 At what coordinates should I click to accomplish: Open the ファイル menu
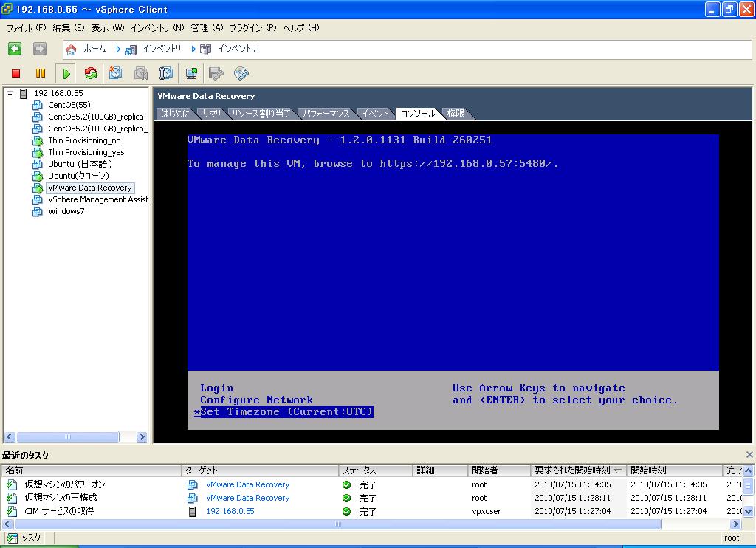coord(26,28)
